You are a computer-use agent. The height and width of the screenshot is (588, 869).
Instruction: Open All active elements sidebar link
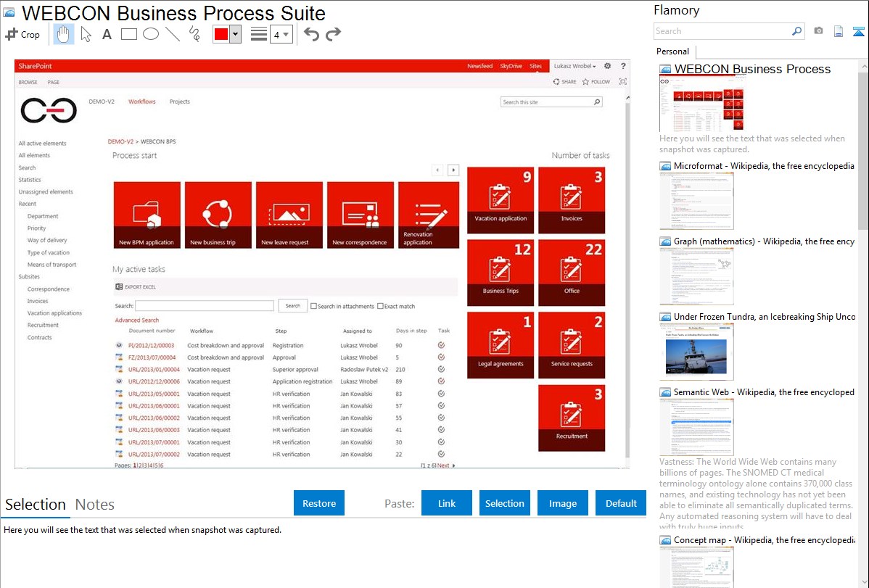42,144
